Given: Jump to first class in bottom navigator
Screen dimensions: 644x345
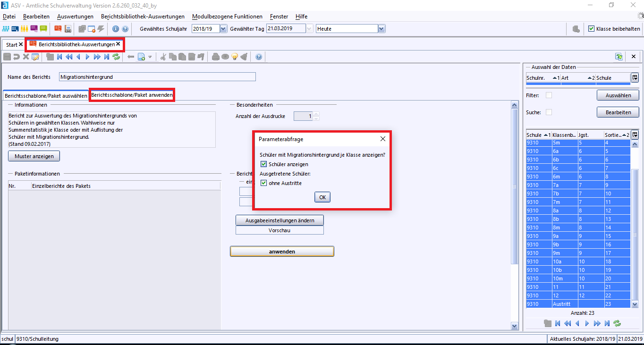Looking at the screenshot, I should coord(558,323).
